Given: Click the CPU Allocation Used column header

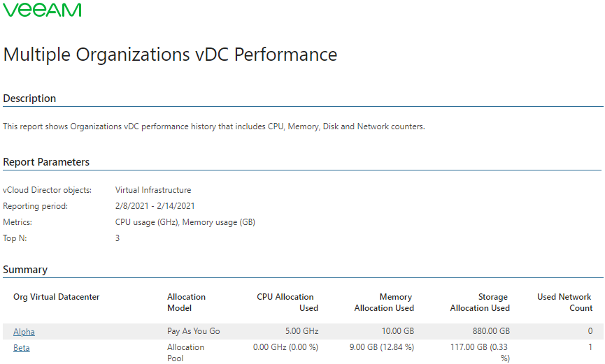Looking at the screenshot, I should click(x=287, y=303).
